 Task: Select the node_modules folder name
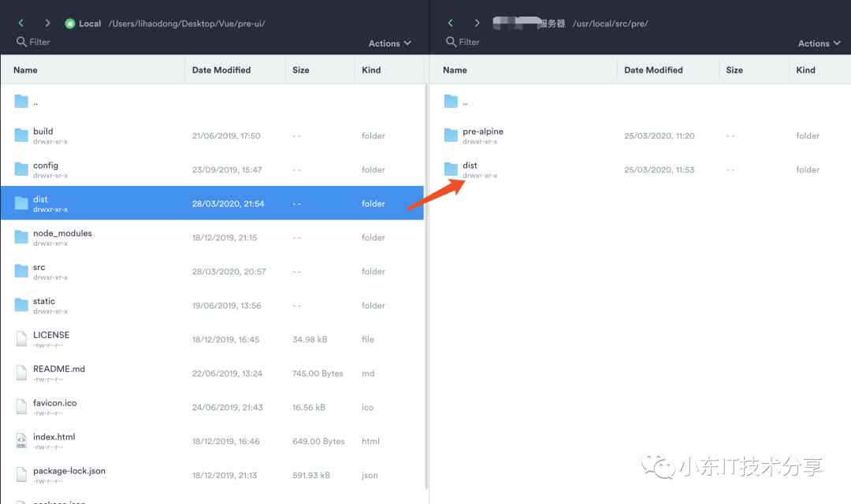(62, 233)
